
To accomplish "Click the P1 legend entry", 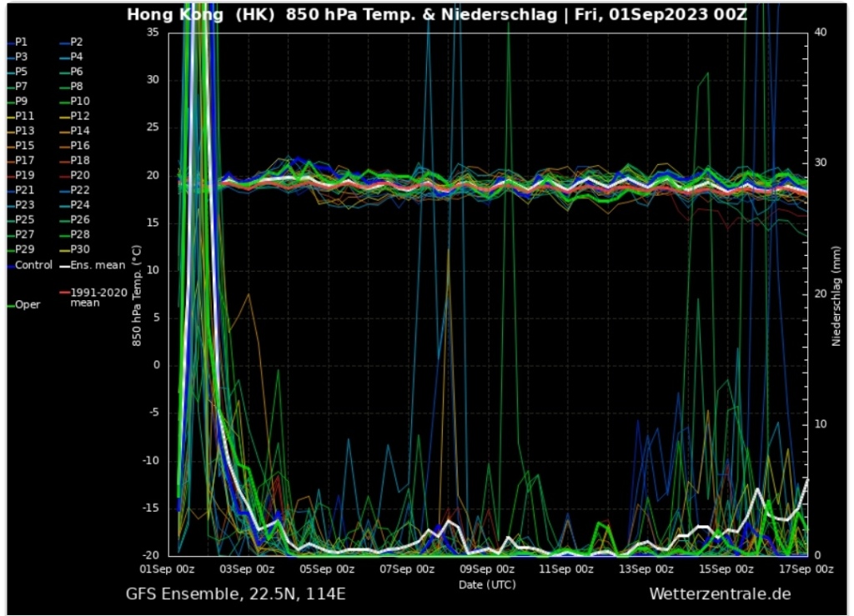I will (22, 42).
